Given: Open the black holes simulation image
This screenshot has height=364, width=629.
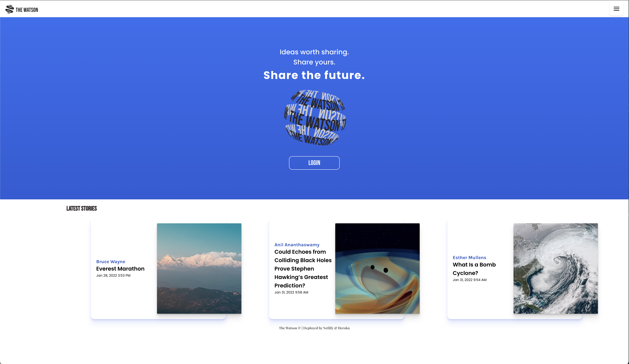Looking at the screenshot, I should point(377,269).
